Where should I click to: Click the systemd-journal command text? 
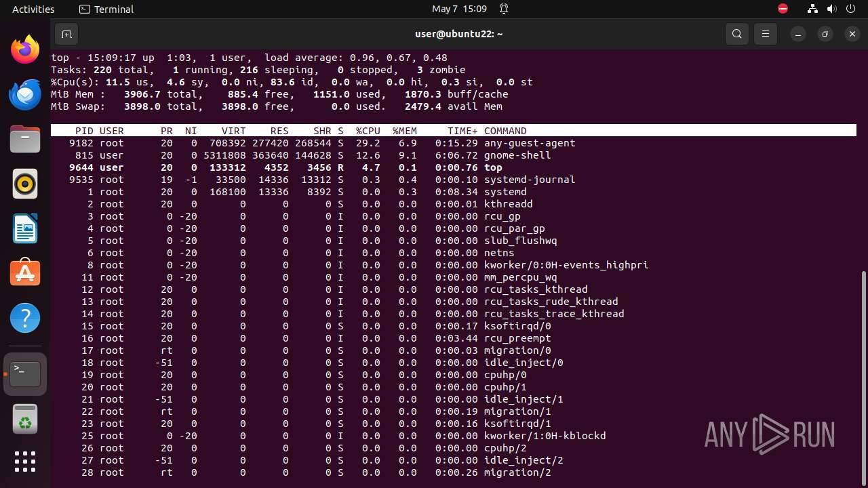pyautogui.click(x=530, y=180)
